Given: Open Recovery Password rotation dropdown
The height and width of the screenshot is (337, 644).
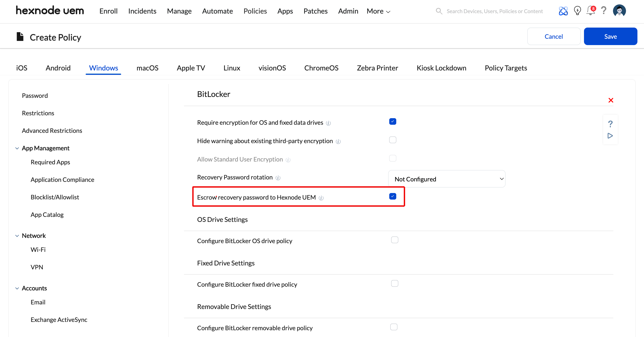Looking at the screenshot, I should pos(446,179).
